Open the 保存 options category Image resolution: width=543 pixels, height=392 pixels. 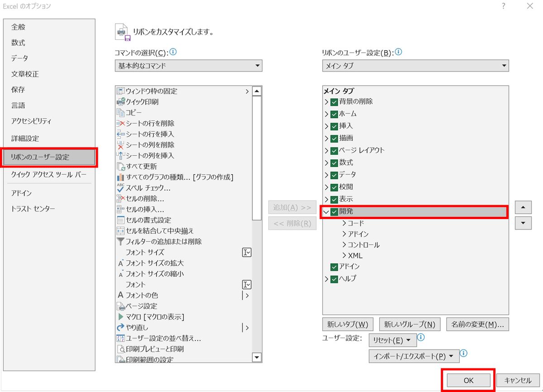pos(18,90)
